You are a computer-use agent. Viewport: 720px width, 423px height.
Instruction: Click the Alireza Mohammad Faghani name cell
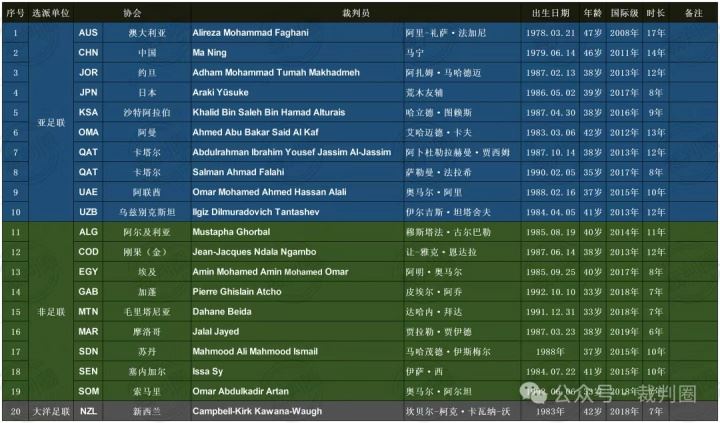point(262,32)
